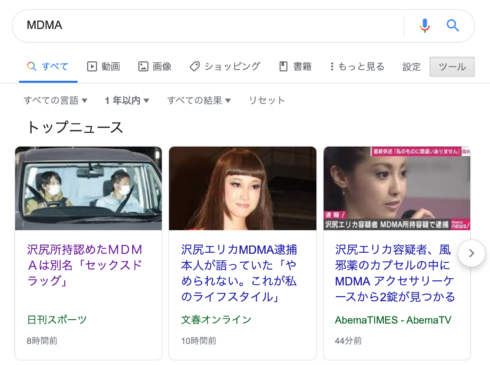This screenshot has width=490, height=365.
Task: Open the すべての結果 dropdown
Action: pyautogui.click(x=199, y=100)
